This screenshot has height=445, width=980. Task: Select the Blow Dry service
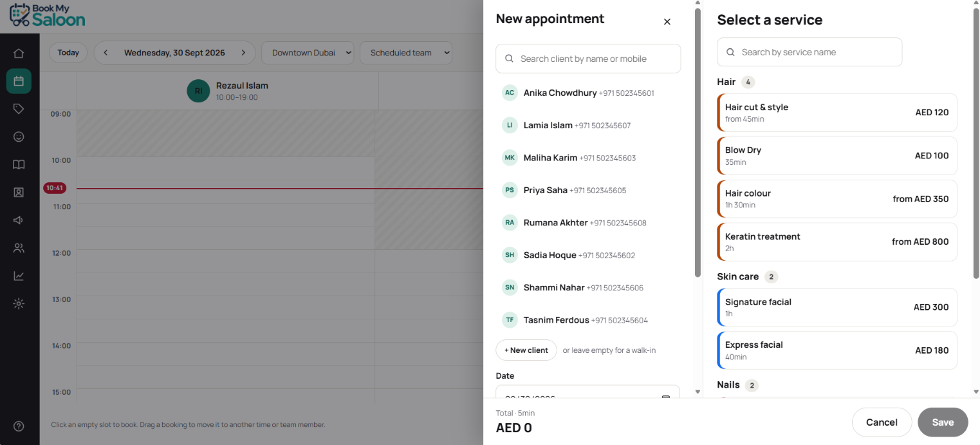click(837, 156)
